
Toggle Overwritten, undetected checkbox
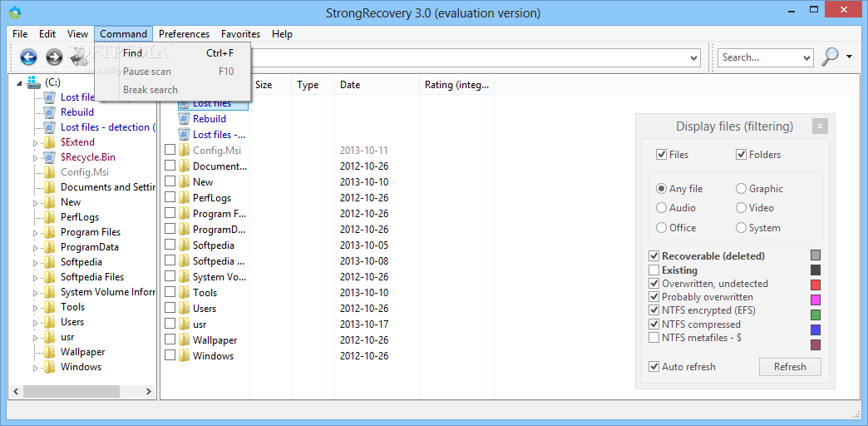click(x=654, y=284)
